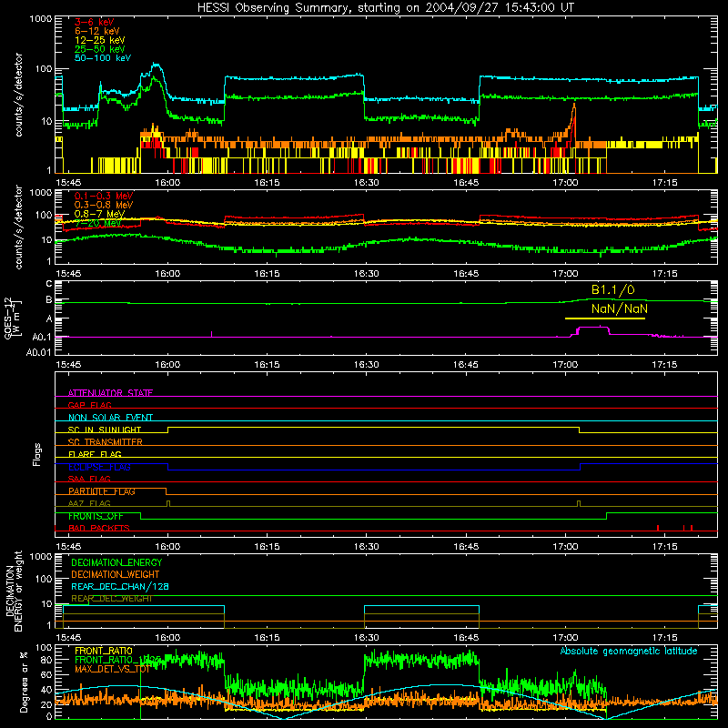Screen dimensions: 728x728
Task: Click the cyan 50-100 keV peak near 15:58
Action: click(x=156, y=67)
